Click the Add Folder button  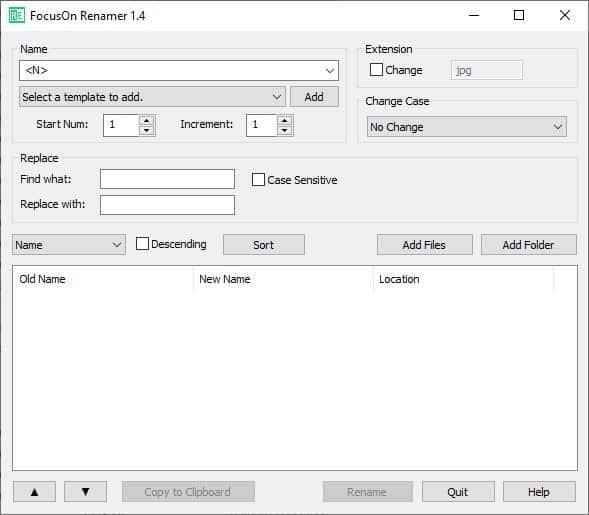pyautogui.click(x=529, y=245)
